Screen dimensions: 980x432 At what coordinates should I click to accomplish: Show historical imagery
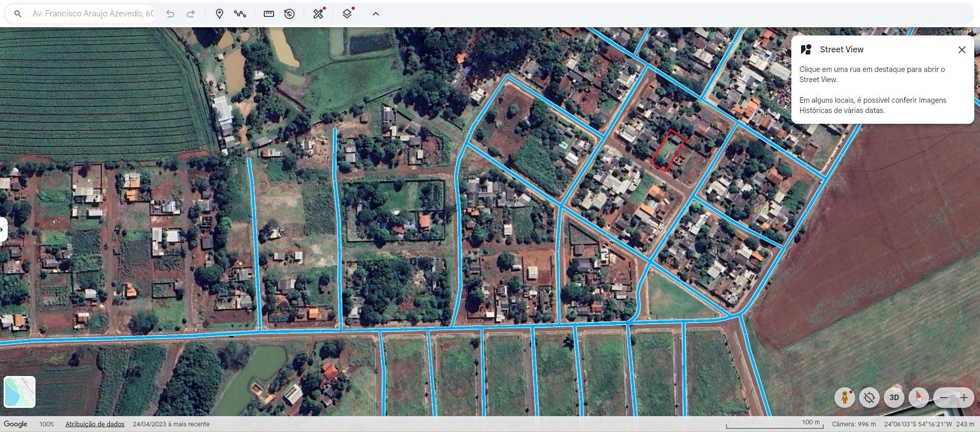[289, 14]
